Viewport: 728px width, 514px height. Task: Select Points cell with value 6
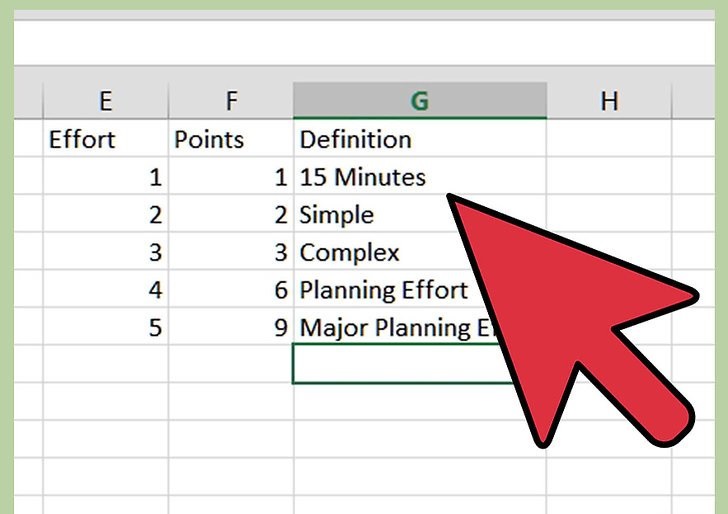coord(231,289)
